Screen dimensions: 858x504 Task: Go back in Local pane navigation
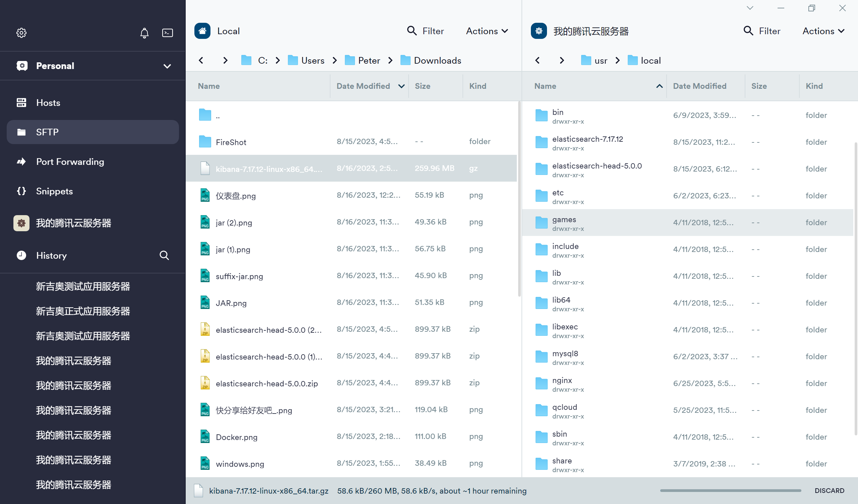pyautogui.click(x=201, y=60)
